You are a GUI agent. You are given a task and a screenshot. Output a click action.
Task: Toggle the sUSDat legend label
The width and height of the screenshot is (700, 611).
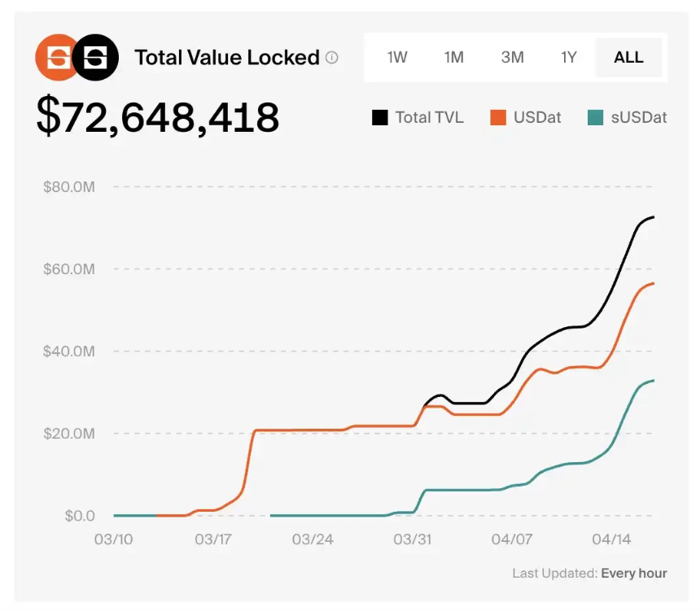pos(638,117)
